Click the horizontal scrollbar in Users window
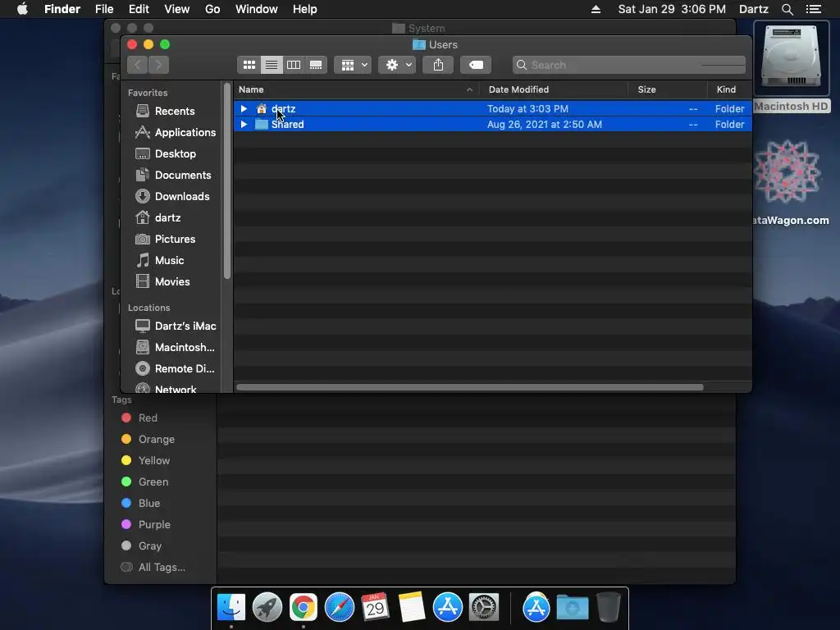 470,387
